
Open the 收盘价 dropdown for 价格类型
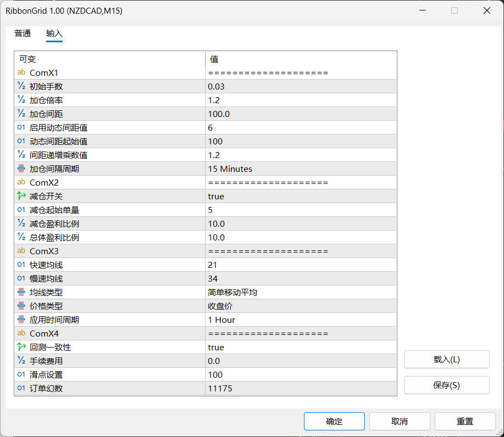[x=301, y=306]
